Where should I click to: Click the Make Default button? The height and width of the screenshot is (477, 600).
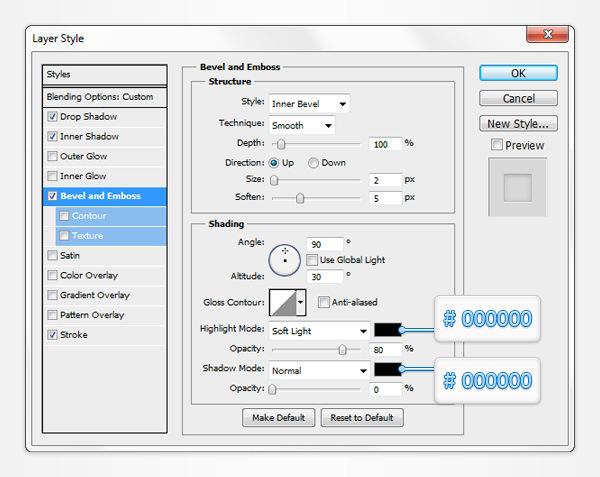(279, 417)
